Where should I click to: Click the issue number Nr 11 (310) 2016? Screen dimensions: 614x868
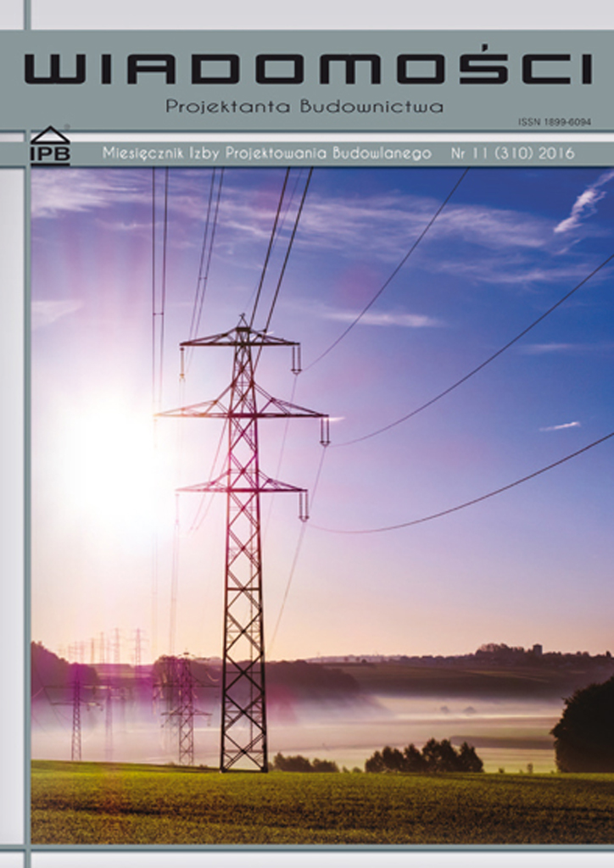512,153
